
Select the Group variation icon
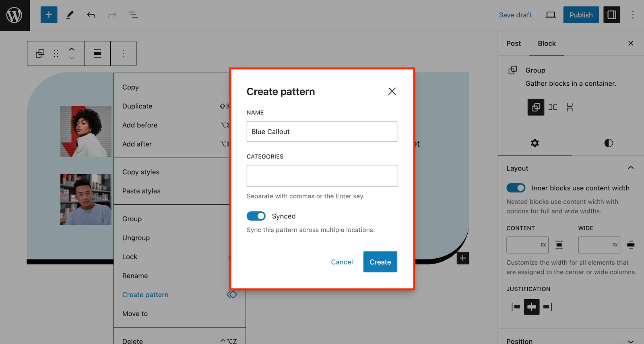pyautogui.click(x=536, y=107)
